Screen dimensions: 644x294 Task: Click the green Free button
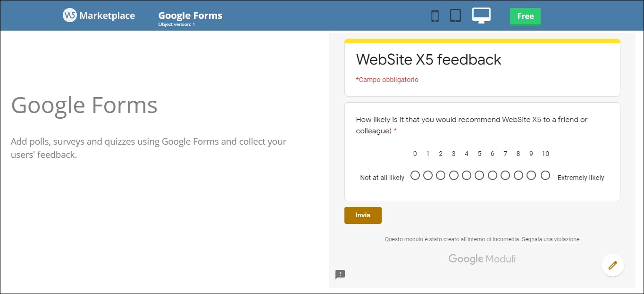click(525, 16)
